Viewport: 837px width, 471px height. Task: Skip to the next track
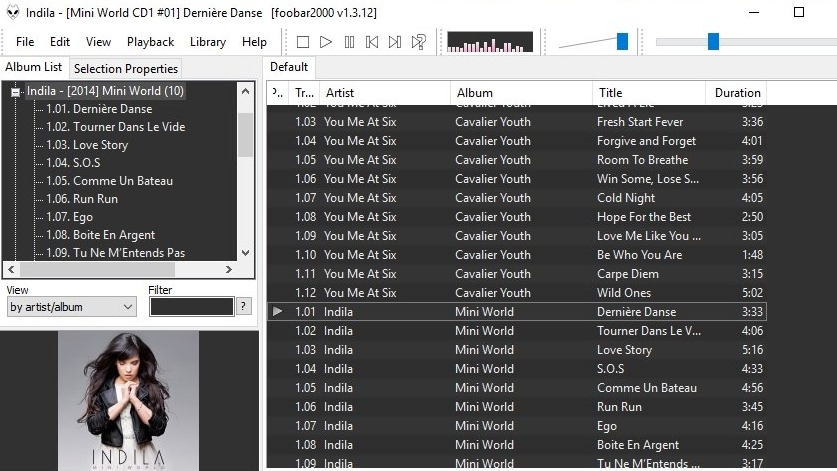[x=395, y=42]
